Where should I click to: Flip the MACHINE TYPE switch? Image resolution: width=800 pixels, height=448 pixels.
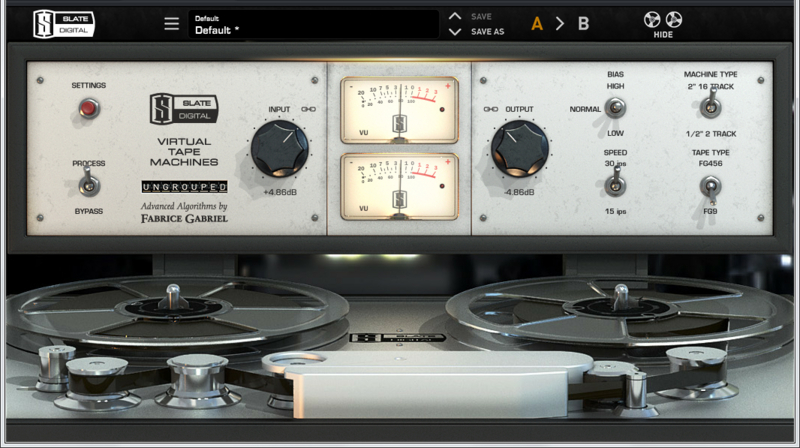tap(710, 105)
